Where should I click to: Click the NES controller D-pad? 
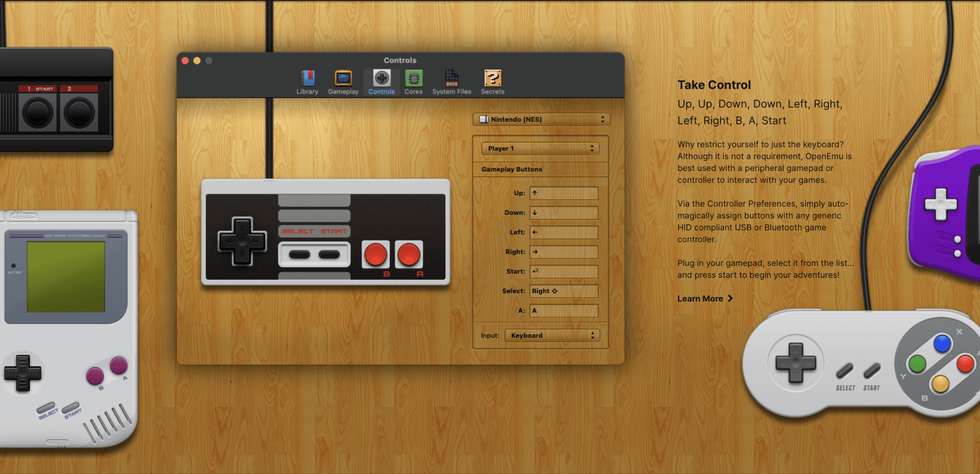tap(242, 241)
